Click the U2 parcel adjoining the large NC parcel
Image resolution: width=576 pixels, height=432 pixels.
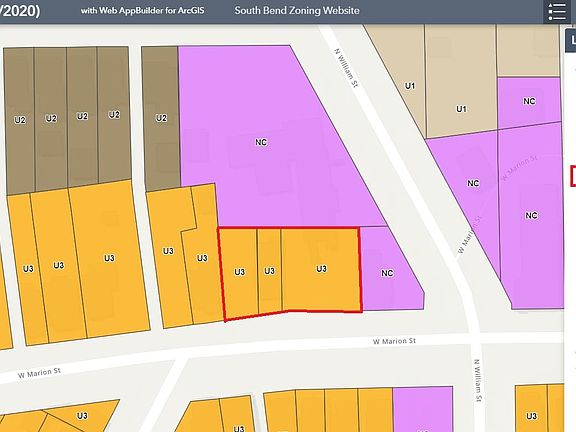161,118
